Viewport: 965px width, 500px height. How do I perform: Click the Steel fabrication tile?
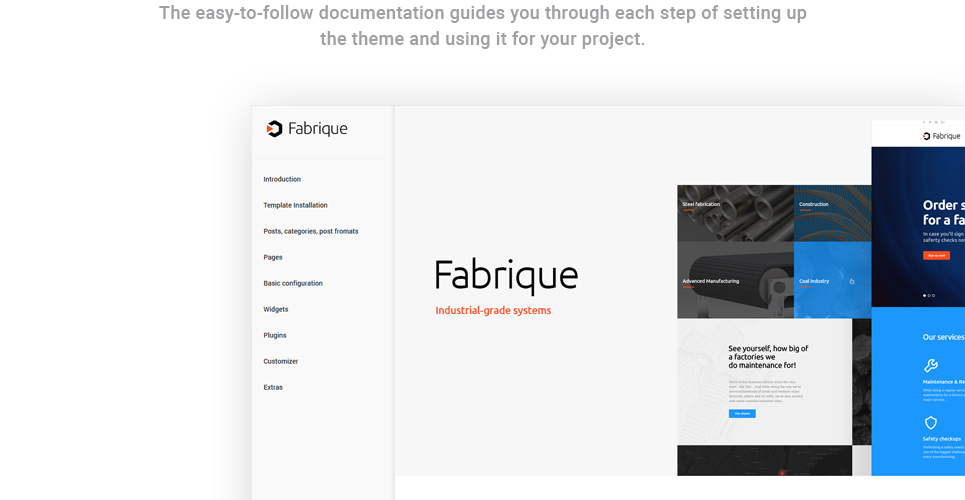pyautogui.click(x=735, y=213)
